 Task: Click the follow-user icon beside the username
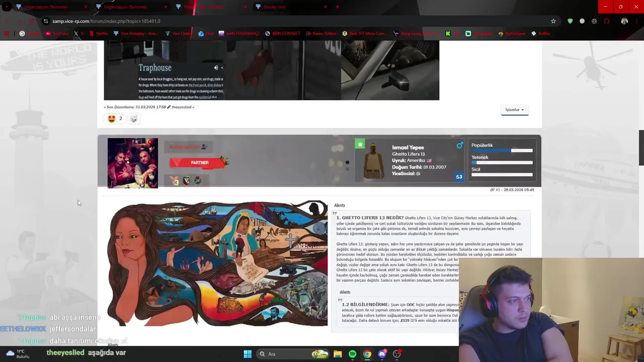[x=204, y=147]
